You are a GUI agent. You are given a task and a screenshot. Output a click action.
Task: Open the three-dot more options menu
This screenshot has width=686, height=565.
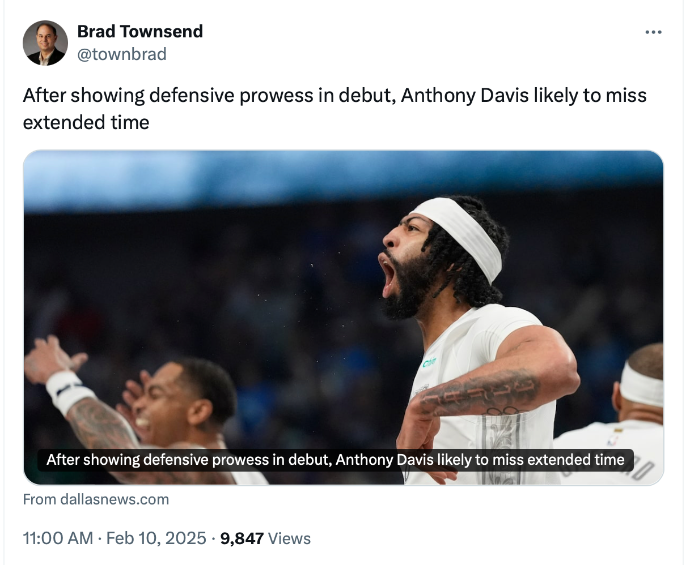click(653, 32)
